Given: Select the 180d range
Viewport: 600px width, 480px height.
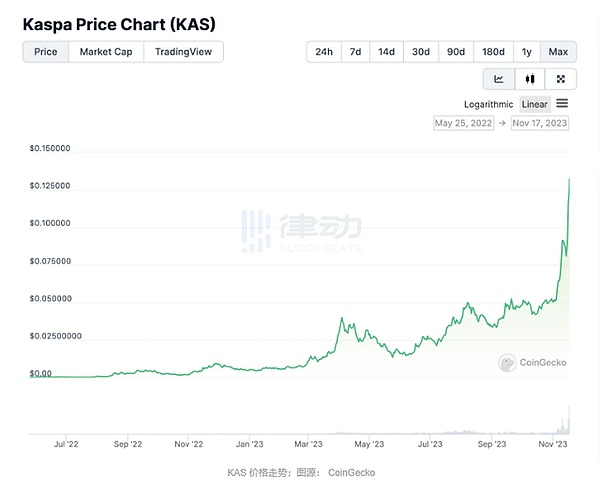Looking at the screenshot, I should coord(493,52).
